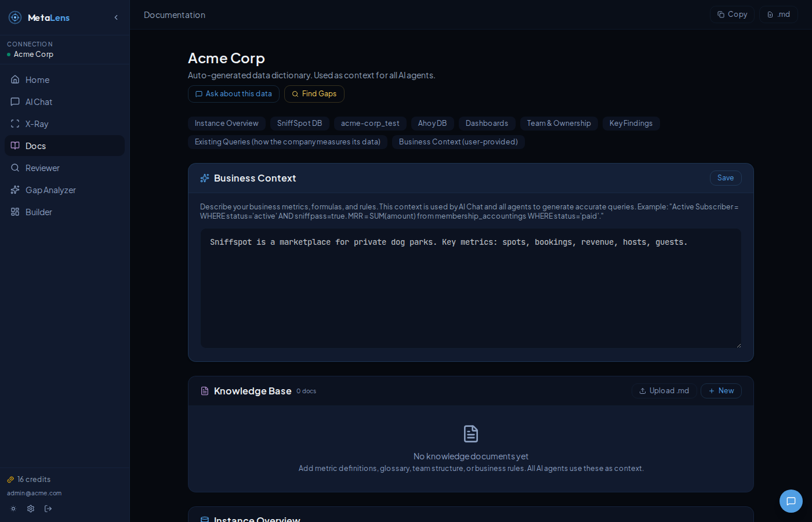The image size is (812, 522).
Task: Open settings with the gear icon
Action: point(30,509)
